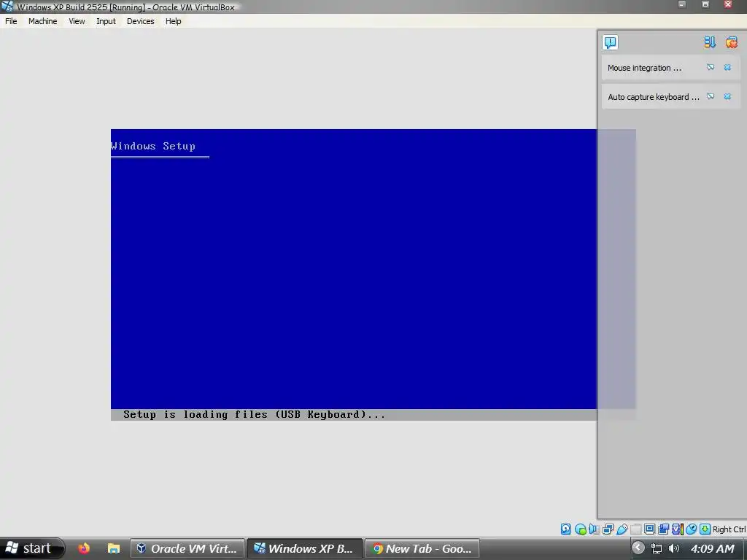Don't show Mouse integration message again icon
This screenshot has height=560, width=747.
(x=711, y=68)
